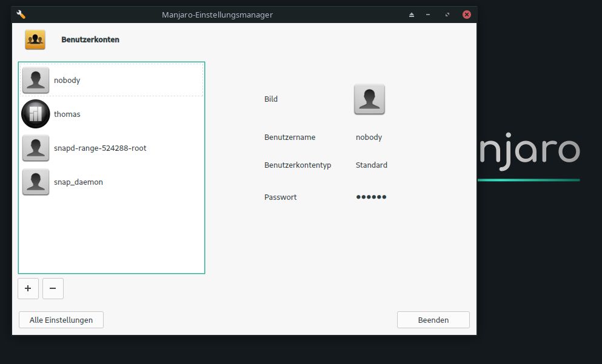Click the snapd-range-524288-root avatar icon
The image size is (602, 364).
click(x=35, y=148)
